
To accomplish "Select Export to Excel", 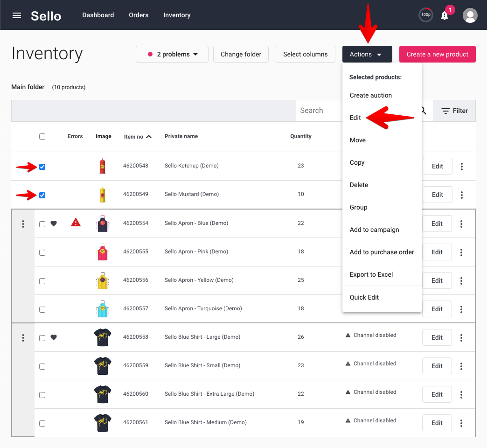I will click(x=382, y=274).
